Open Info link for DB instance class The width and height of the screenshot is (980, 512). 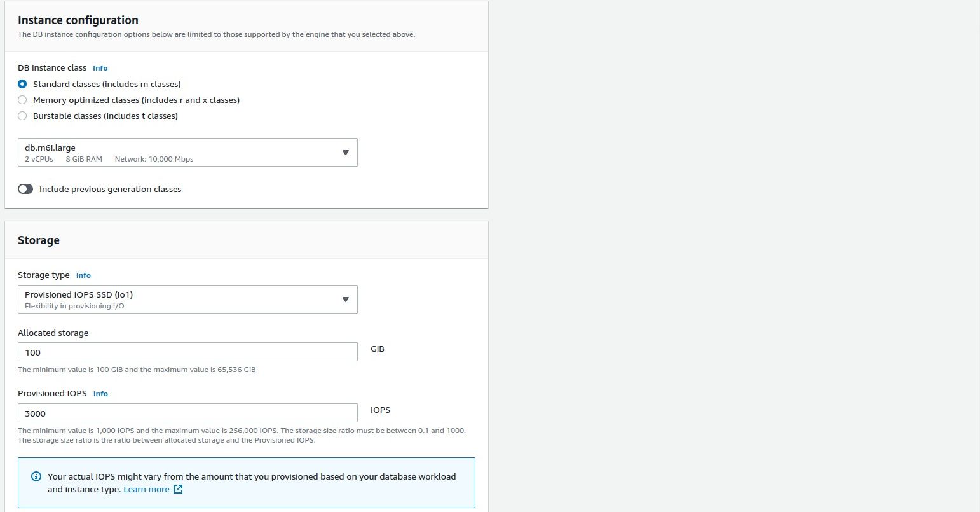click(x=100, y=68)
